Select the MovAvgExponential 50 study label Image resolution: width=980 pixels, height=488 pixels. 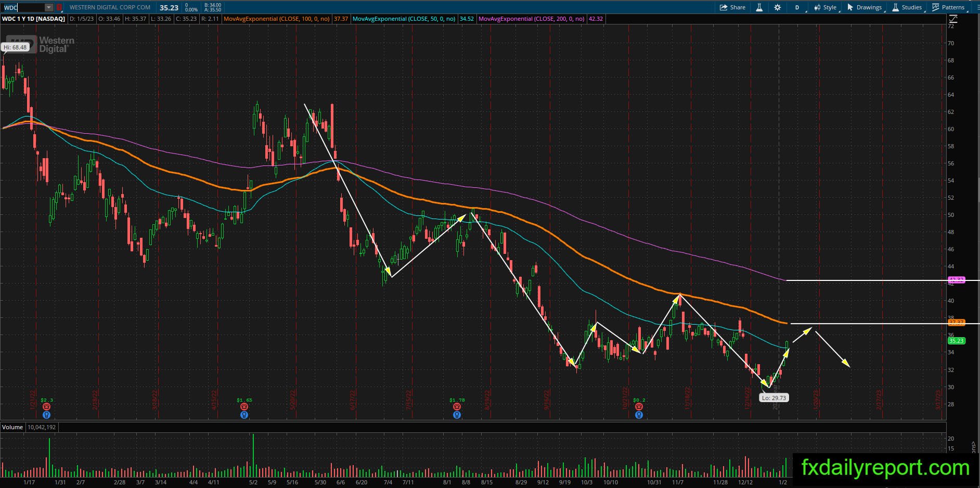pos(404,19)
